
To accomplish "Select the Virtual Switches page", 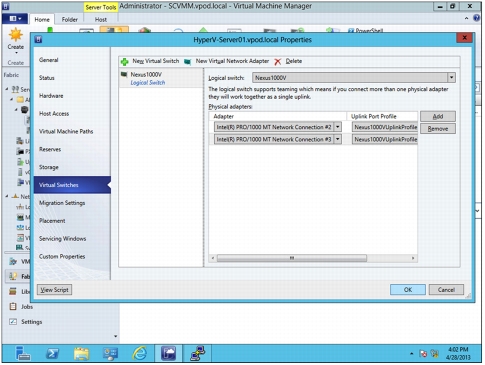I will point(72,185).
